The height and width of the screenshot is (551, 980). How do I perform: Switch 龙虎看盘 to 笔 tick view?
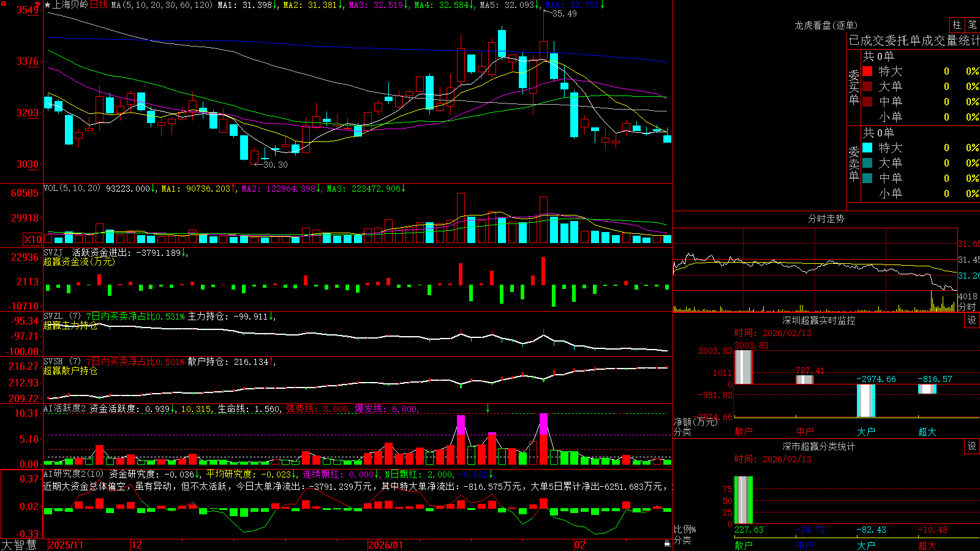972,24
